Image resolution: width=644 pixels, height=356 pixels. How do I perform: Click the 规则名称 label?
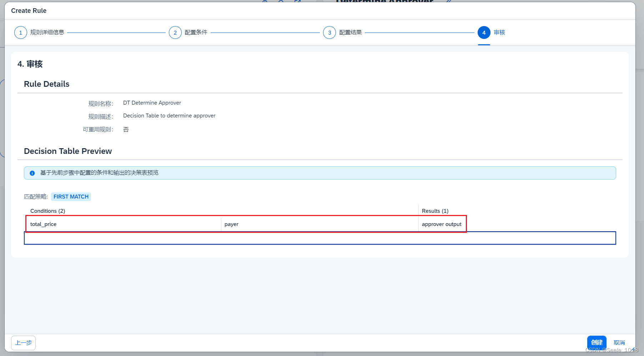101,104
